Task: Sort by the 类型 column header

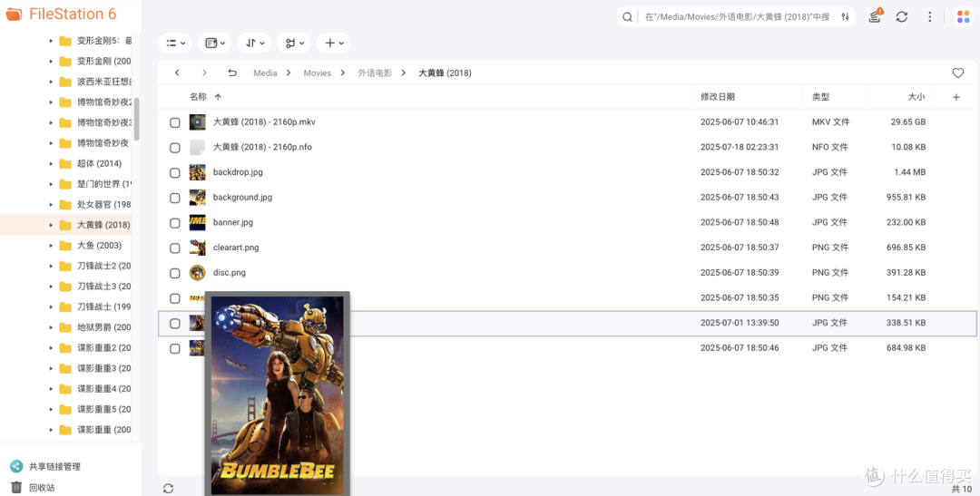Action: pos(820,97)
